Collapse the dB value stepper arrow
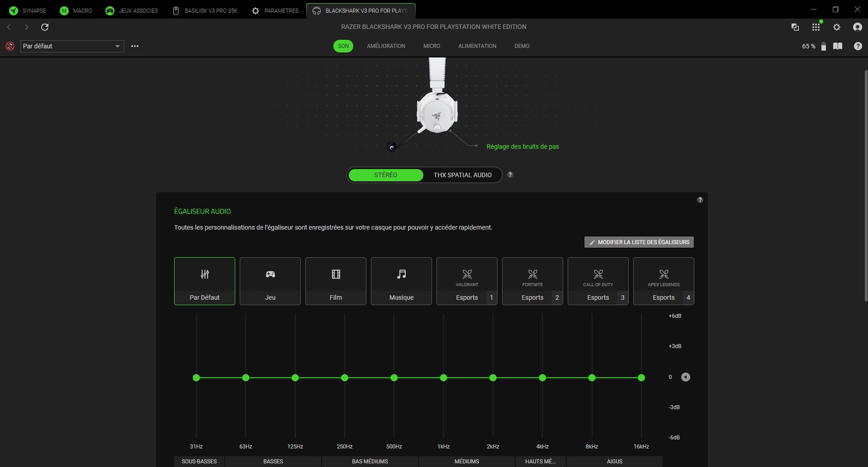Image resolution: width=868 pixels, height=467 pixels. point(685,377)
